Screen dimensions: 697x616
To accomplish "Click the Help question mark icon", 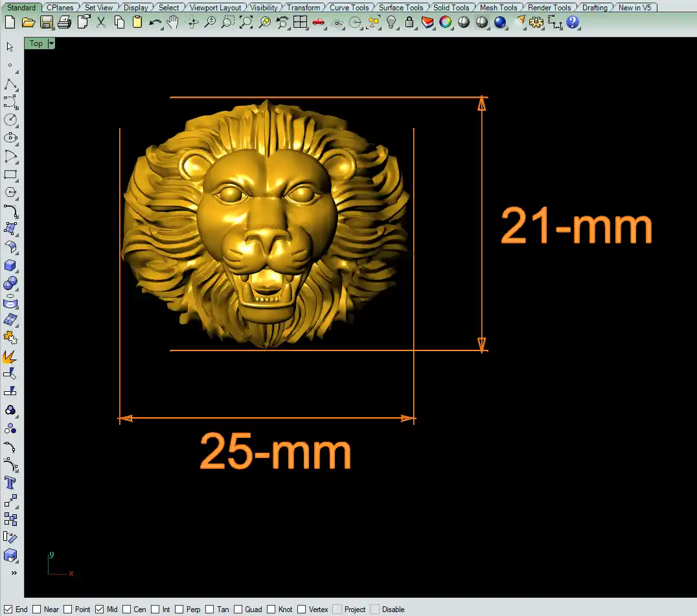I will coord(572,22).
